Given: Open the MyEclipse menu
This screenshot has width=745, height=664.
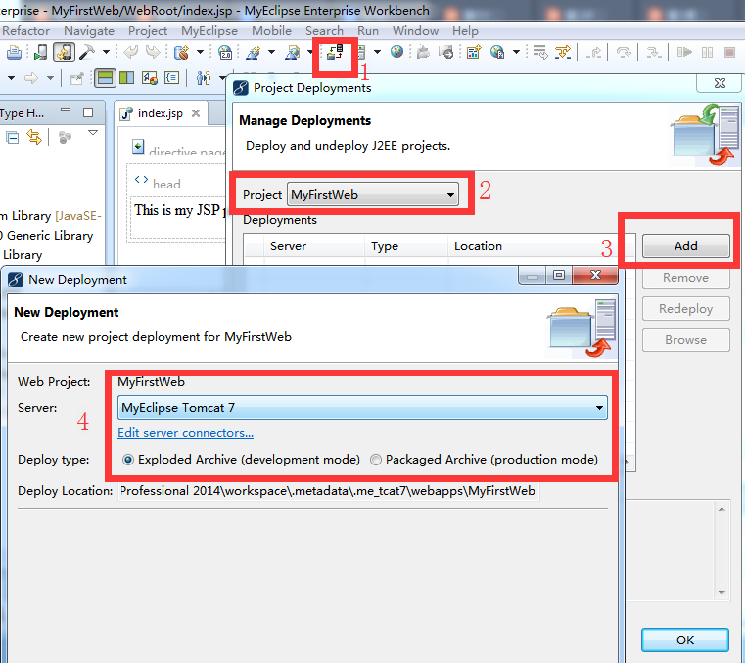Looking at the screenshot, I should pos(209,31).
